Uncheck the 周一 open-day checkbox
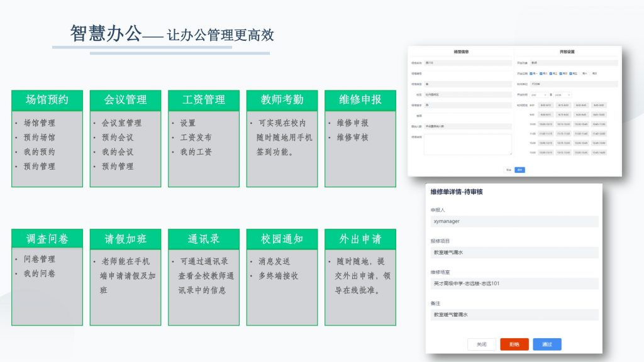The height and width of the screenshot is (362, 644). 531,74
